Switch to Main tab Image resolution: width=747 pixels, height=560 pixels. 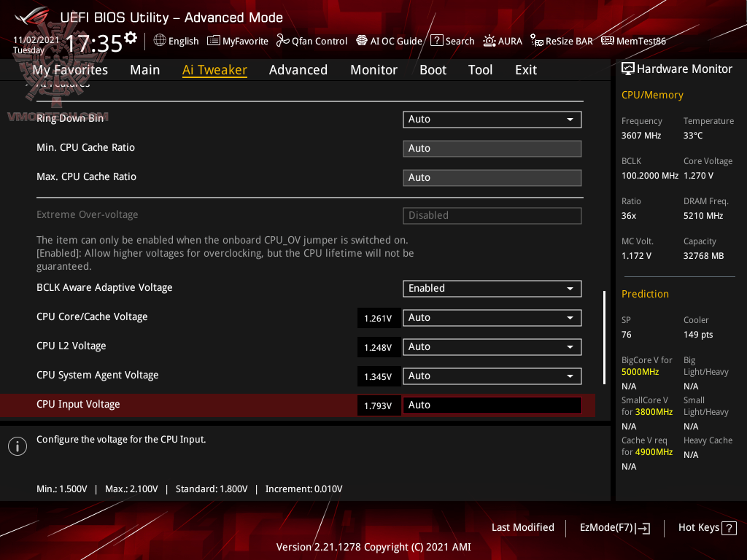[145, 70]
